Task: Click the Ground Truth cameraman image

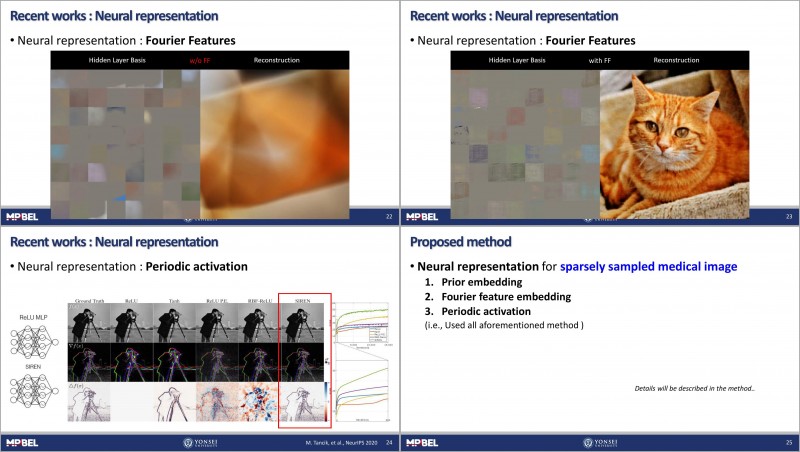Action: 89,323
